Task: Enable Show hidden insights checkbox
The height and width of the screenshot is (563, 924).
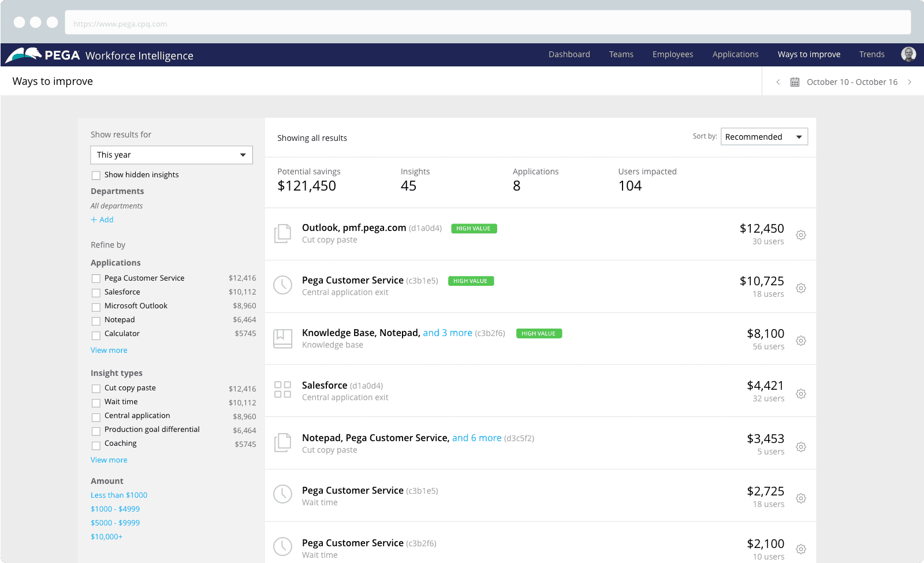Action: 96,176
